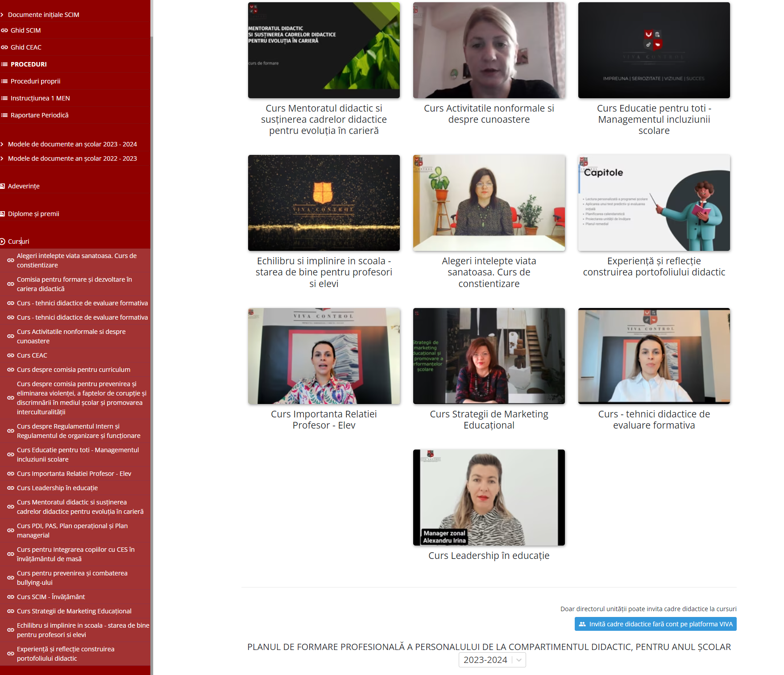Click the icon beside Adeverințe
The image size is (784, 675).
point(3,186)
